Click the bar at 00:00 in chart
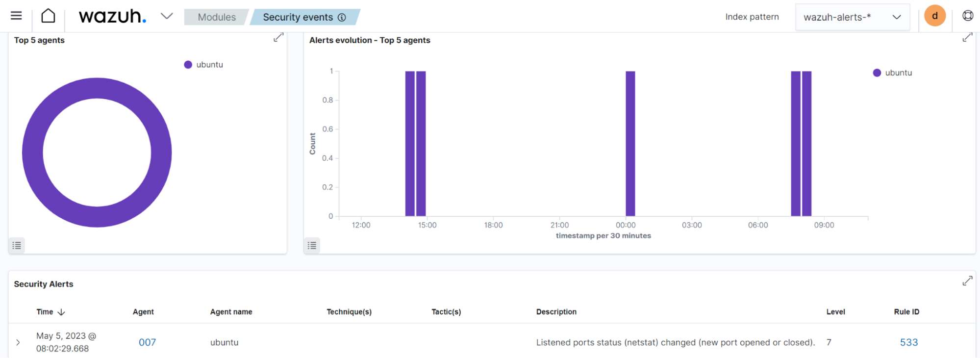Viewport: 980px width, 358px height. pos(630,144)
